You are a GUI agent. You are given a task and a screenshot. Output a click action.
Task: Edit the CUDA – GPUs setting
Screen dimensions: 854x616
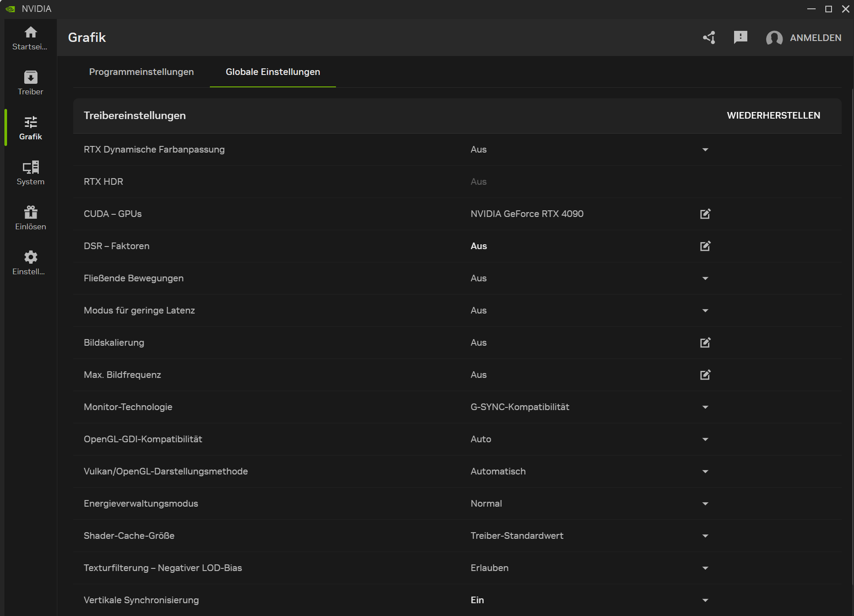point(705,214)
